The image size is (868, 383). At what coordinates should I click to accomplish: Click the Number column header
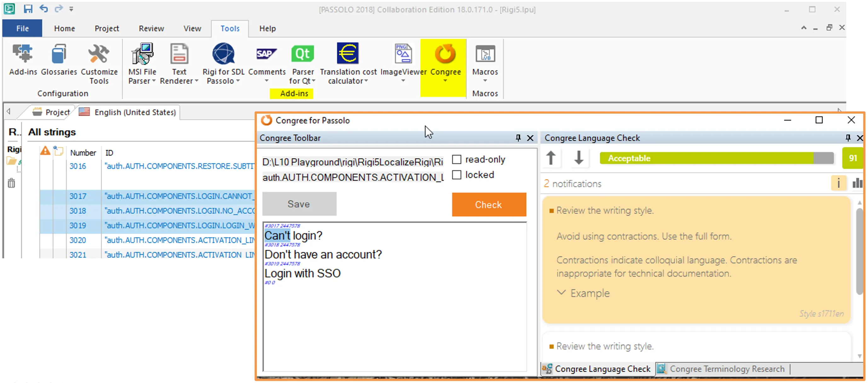click(x=83, y=153)
